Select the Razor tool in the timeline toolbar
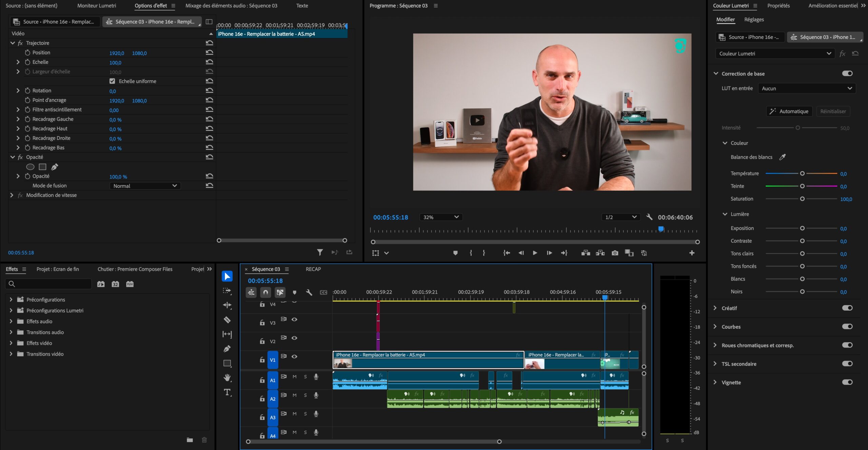The image size is (868, 450). click(x=227, y=320)
